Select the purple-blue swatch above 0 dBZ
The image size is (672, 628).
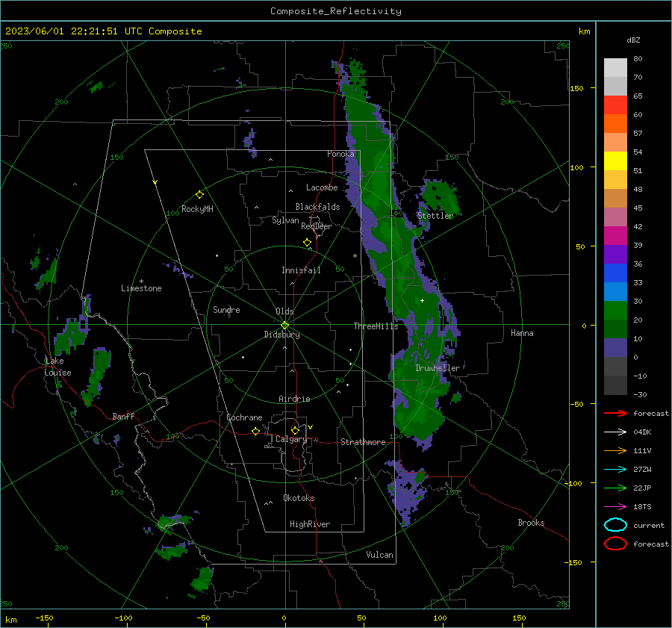pyautogui.click(x=615, y=348)
